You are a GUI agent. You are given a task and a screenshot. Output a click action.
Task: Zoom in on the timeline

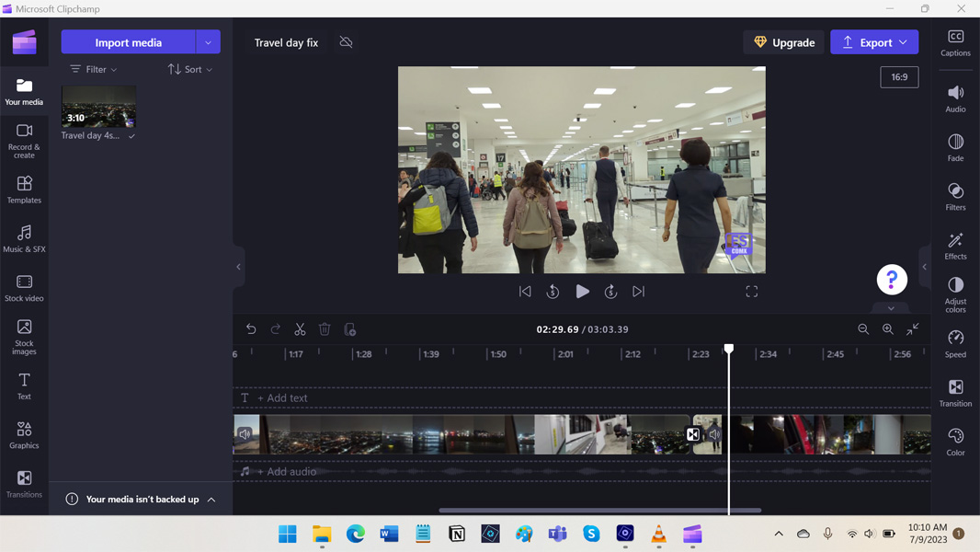click(888, 329)
